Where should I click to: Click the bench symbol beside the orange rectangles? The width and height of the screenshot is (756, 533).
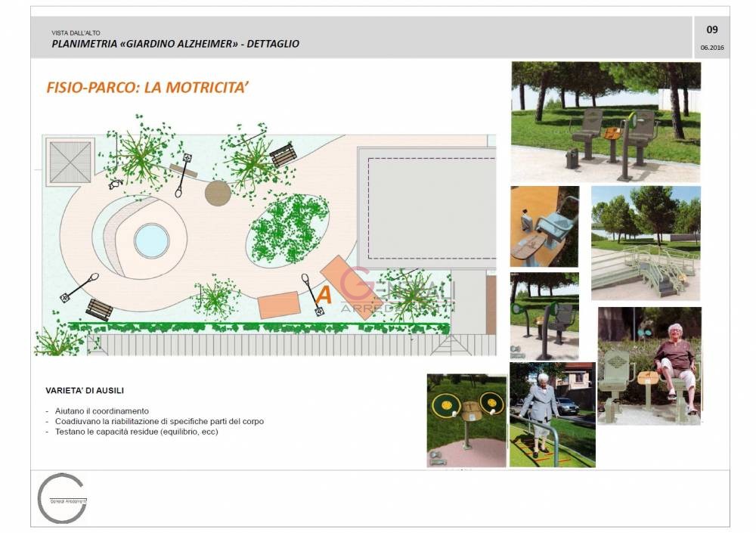coord(99,308)
